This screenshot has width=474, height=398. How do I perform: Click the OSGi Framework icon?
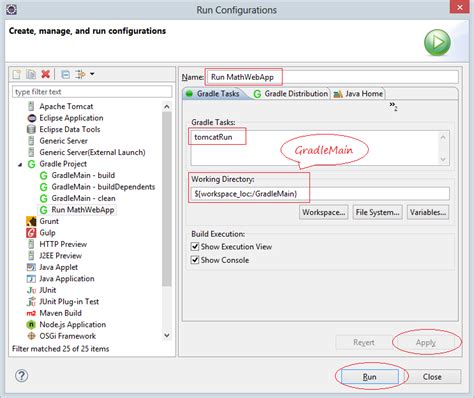coord(31,336)
